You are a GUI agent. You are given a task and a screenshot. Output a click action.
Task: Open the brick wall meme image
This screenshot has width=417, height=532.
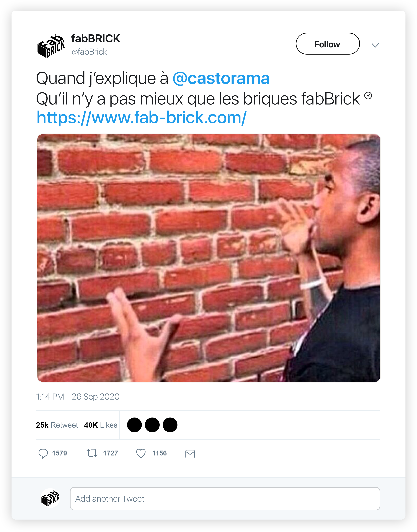point(209,258)
